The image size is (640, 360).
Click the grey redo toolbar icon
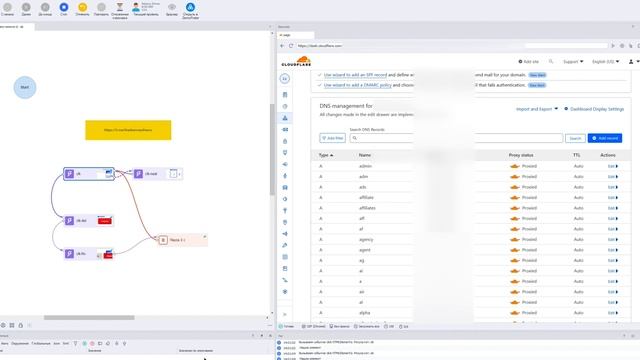click(x=101, y=7)
